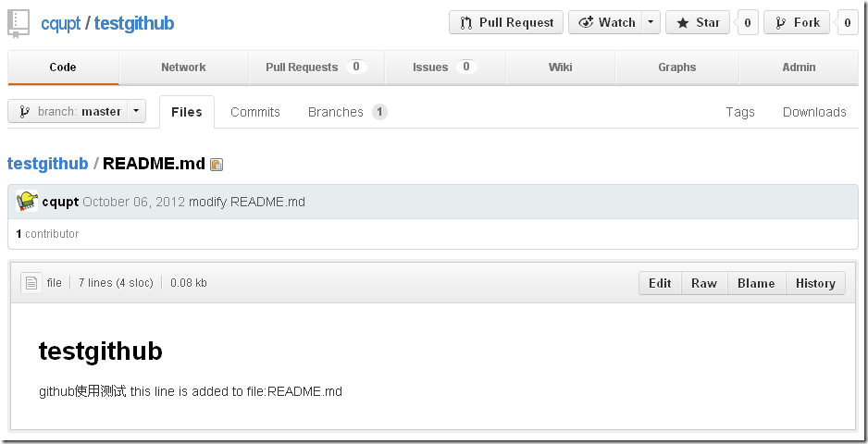The height and width of the screenshot is (444, 868).
Task: Go to the Wiki tab
Action: tap(560, 68)
